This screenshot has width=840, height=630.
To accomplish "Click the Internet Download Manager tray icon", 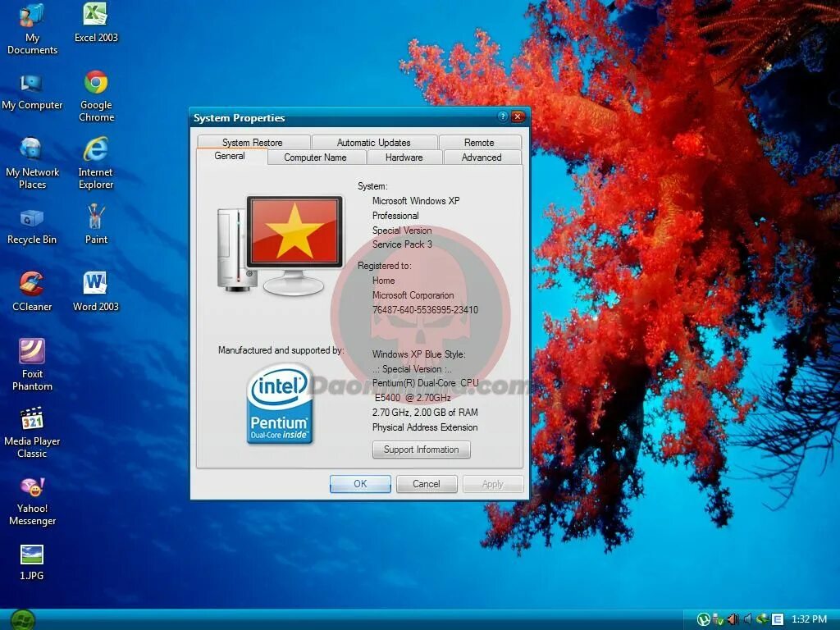I will (x=762, y=619).
